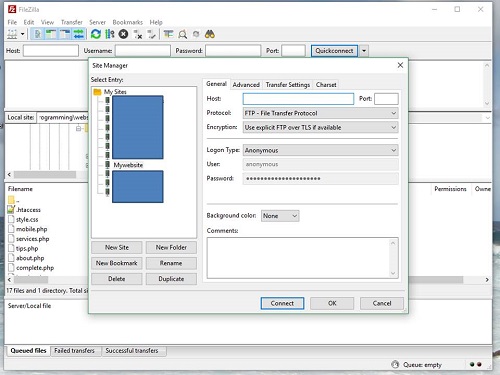Click the FileZilla logo in the title bar
Screen dimensions: 500x375
12,9
